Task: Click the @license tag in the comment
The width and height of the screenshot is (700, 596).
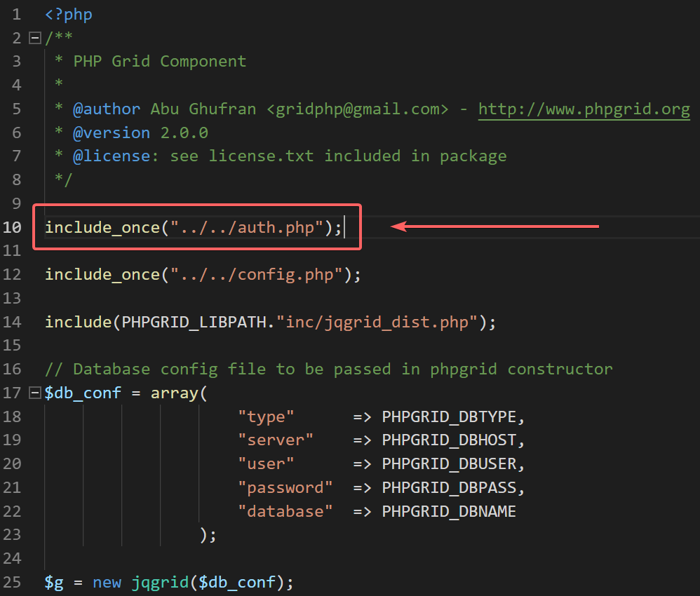Action: click(111, 156)
